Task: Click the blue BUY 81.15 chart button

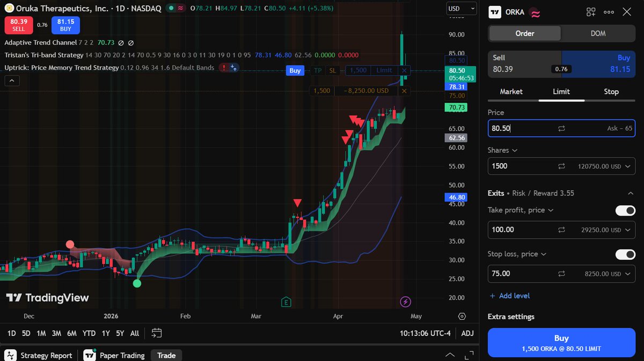Action: tap(65, 25)
